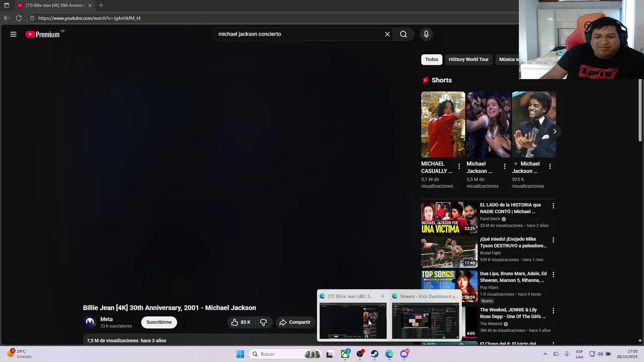Reload the page with refresh icon
This screenshot has width=644, height=362.
tap(19, 18)
